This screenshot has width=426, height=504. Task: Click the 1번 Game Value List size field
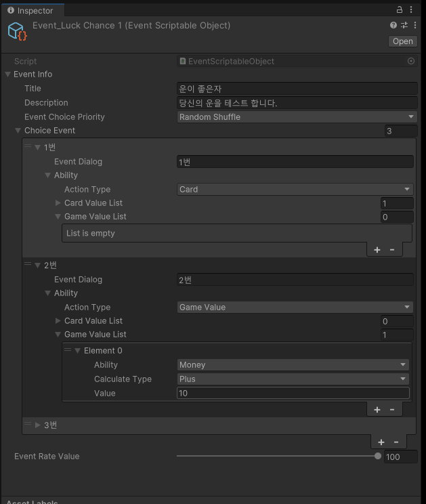[397, 217]
